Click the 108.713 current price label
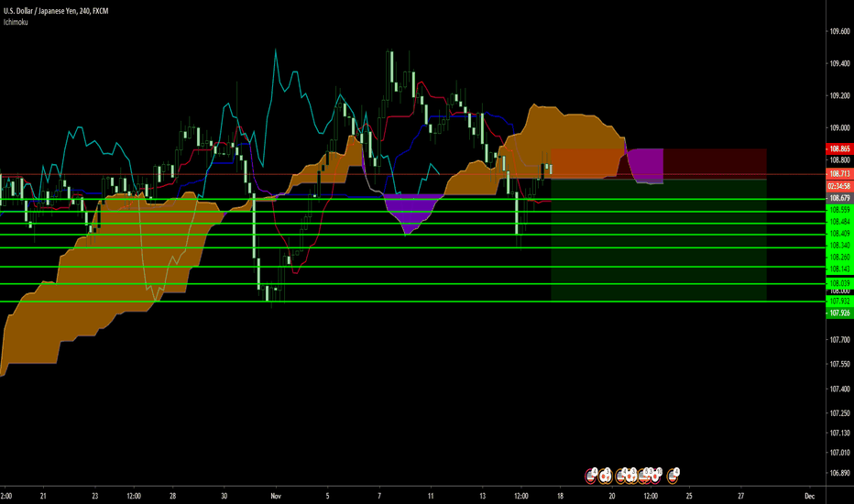This screenshot has height=504, width=854. pos(838,173)
